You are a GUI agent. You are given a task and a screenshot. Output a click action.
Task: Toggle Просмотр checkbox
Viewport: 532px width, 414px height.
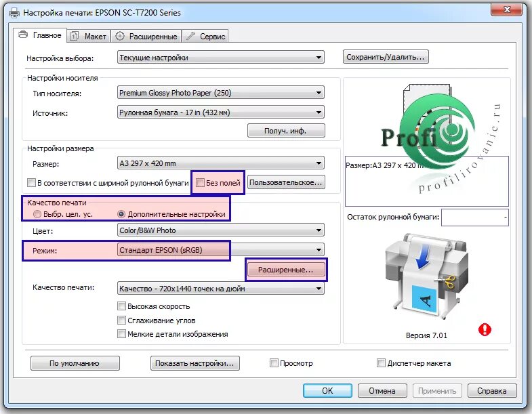pyautogui.click(x=274, y=363)
